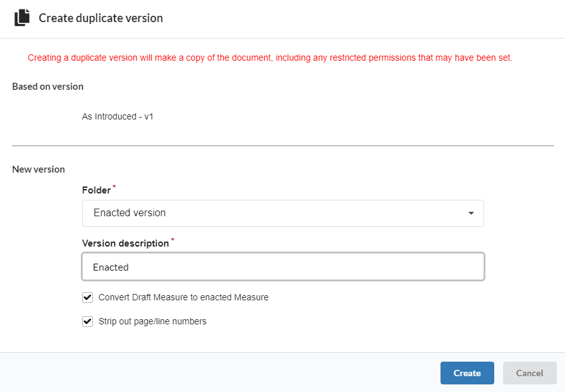
Task: Open the Folder dropdown arrow
Action: click(x=471, y=213)
